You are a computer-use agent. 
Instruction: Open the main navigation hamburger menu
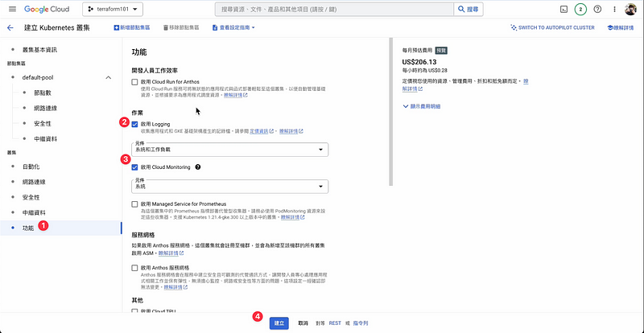tap(12, 9)
